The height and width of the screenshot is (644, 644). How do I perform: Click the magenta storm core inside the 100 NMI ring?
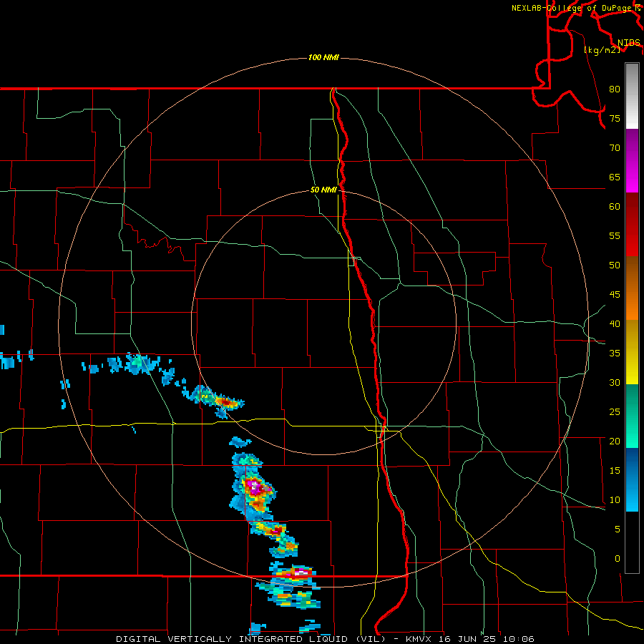[255, 487]
